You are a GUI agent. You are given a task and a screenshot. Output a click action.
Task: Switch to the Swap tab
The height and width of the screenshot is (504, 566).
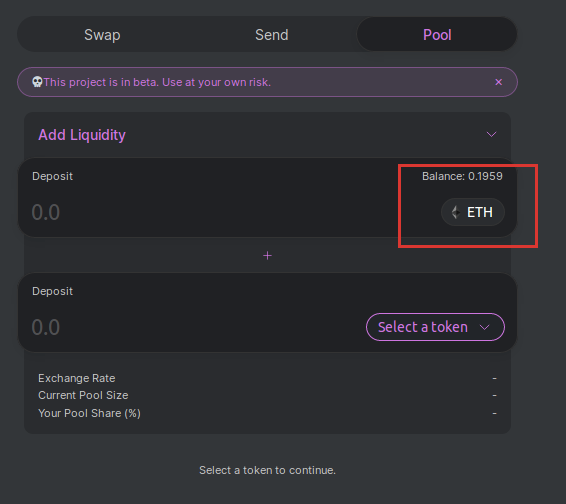[x=102, y=35]
